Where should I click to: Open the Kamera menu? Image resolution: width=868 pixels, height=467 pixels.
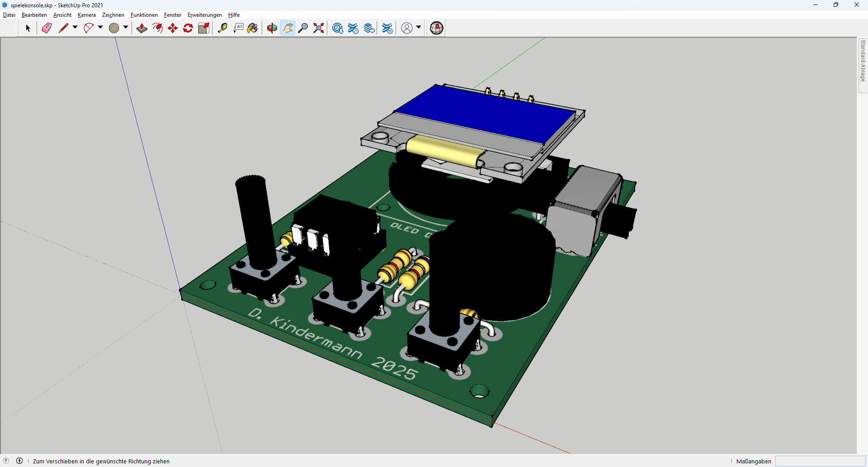87,15
